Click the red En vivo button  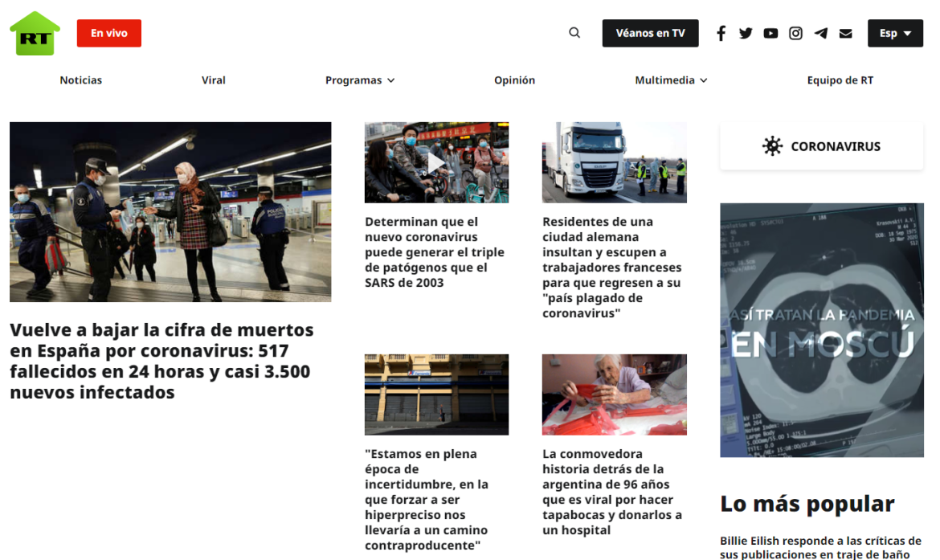pyautogui.click(x=109, y=33)
